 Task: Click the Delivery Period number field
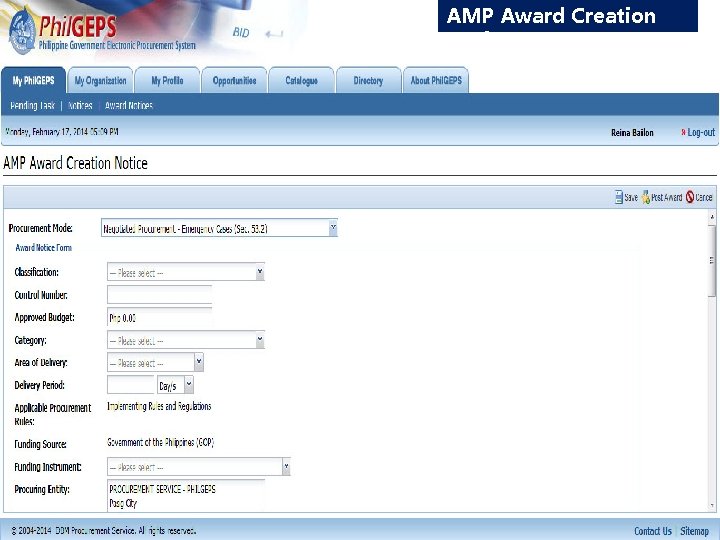(131, 385)
